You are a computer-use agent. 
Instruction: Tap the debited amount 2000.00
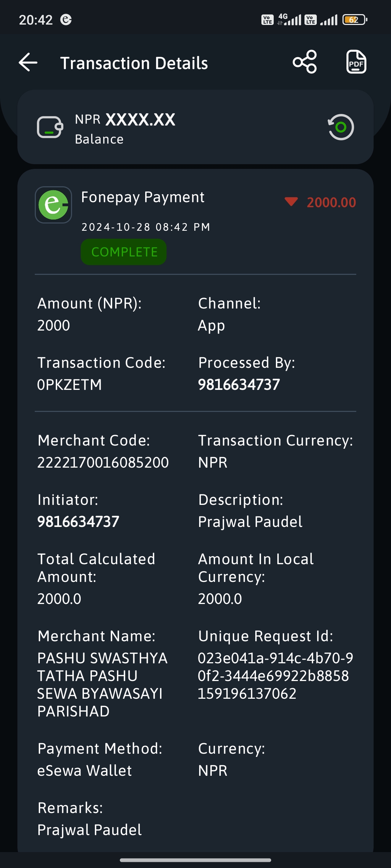click(331, 203)
